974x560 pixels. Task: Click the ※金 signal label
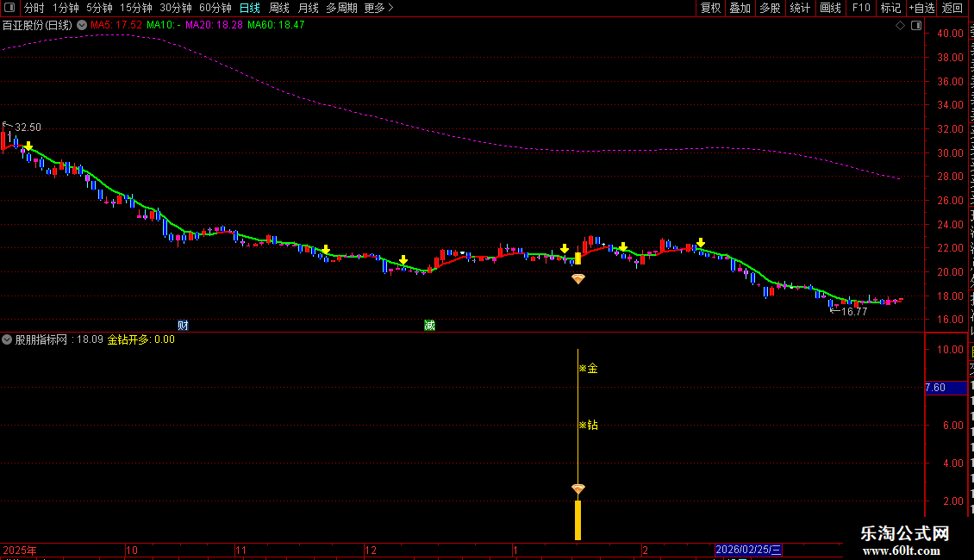coord(588,369)
